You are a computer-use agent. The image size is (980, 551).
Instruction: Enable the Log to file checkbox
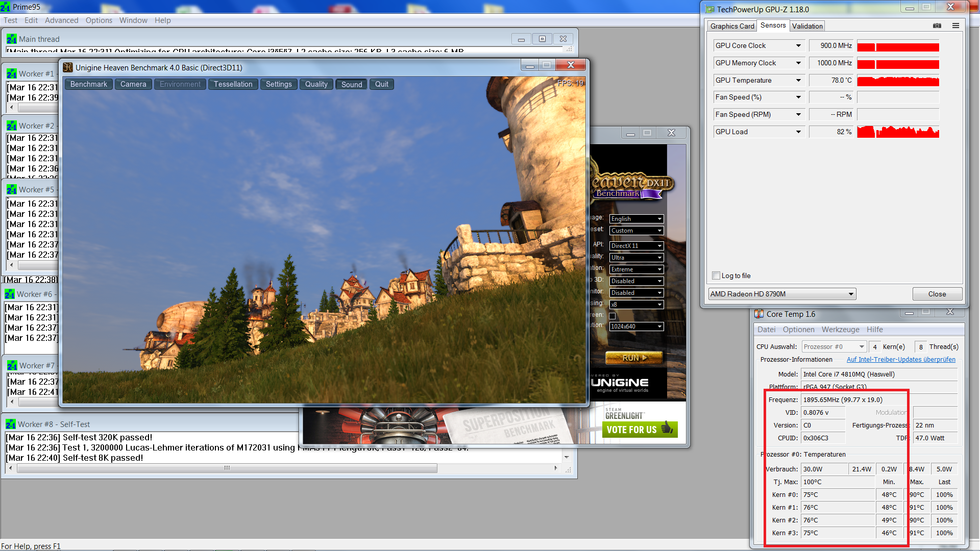pos(716,275)
